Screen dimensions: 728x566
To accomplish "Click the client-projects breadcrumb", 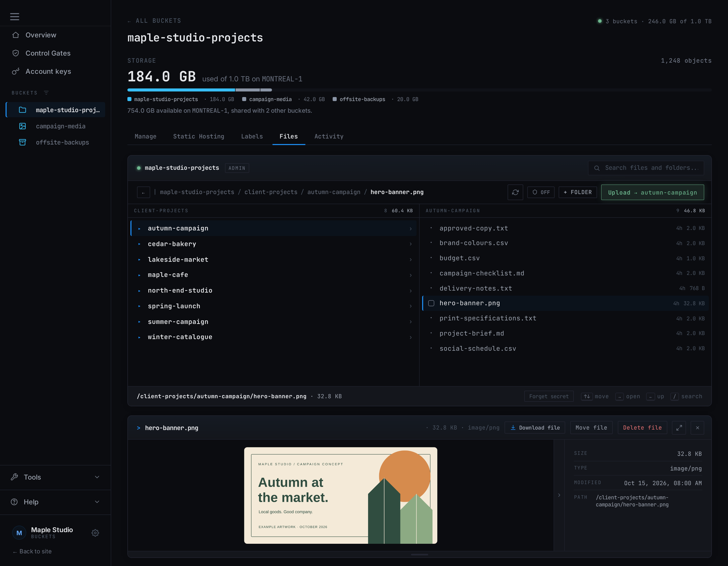I will (271, 192).
